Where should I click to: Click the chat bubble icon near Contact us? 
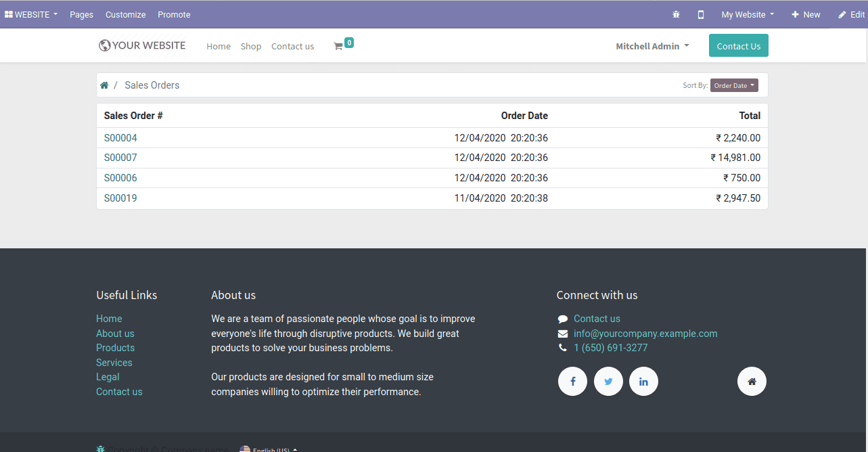(562, 318)
